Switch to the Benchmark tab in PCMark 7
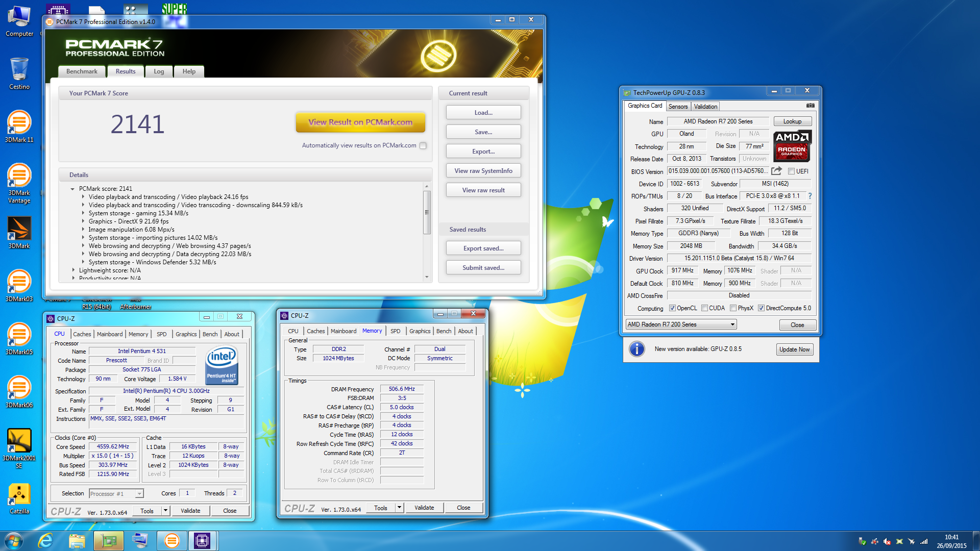Image resolution: width=980 pixels, height=551 pixels. [x=82, y=71]
